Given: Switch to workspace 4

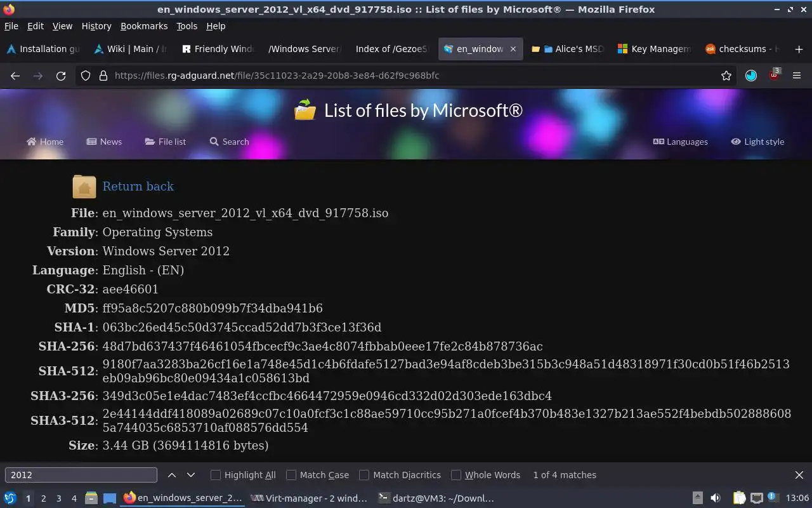Looking at the screenshot, I should coord(74,498).
